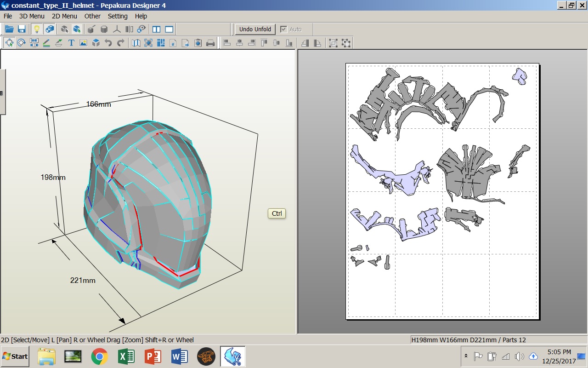The image size is (588, 368).
Task: Launch Word from the taskbar
Action: click(180, 356)
